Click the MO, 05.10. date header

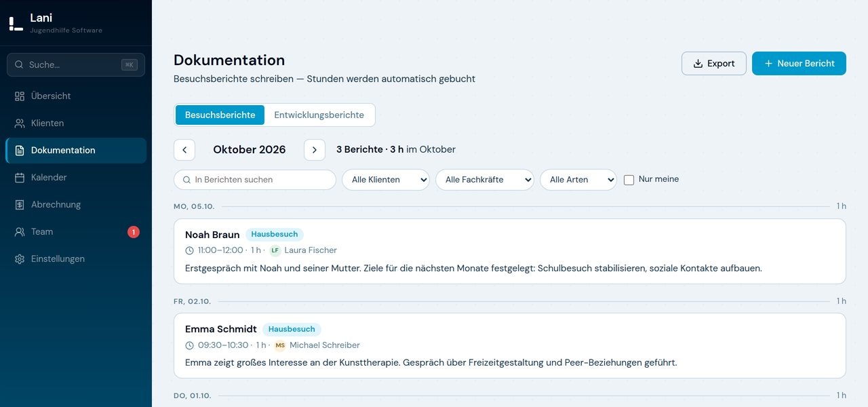click(x=194, y=206)
